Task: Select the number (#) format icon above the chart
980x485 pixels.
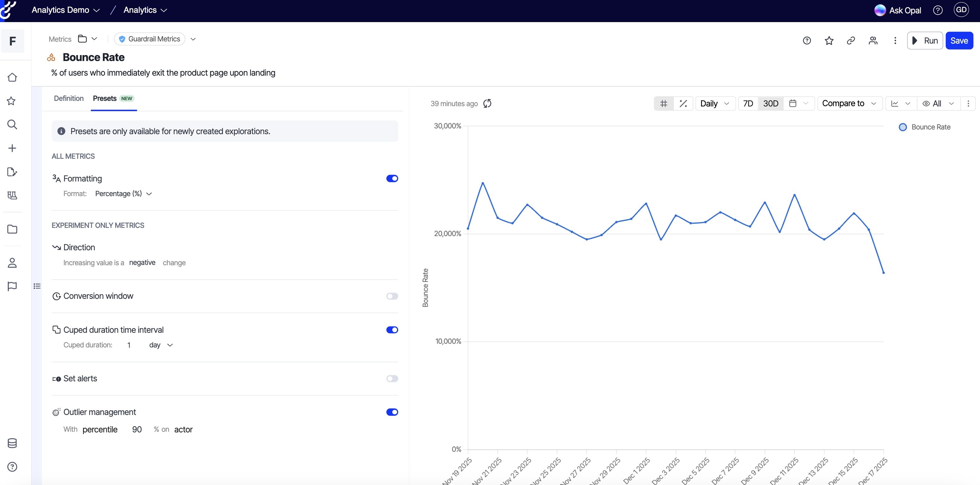Action: (663, 103)
